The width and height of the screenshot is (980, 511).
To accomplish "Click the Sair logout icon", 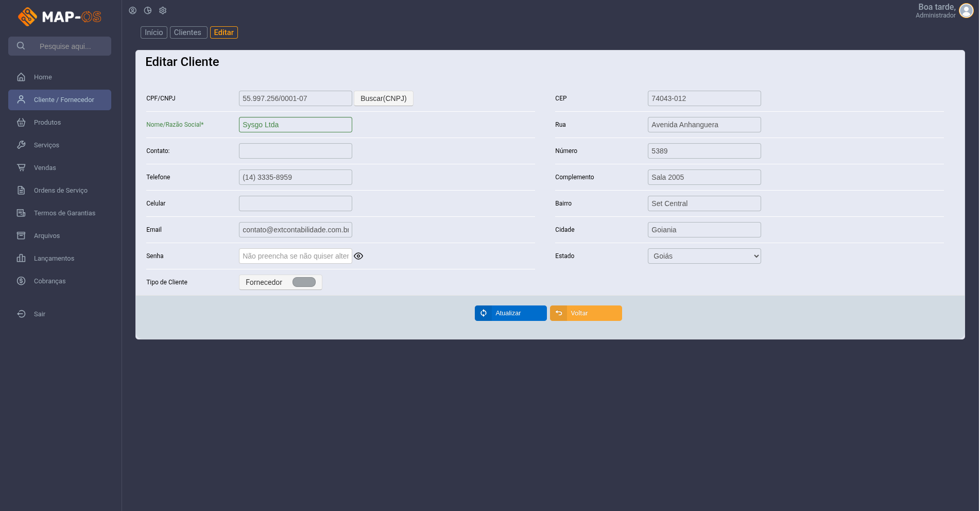I will 21,314.
